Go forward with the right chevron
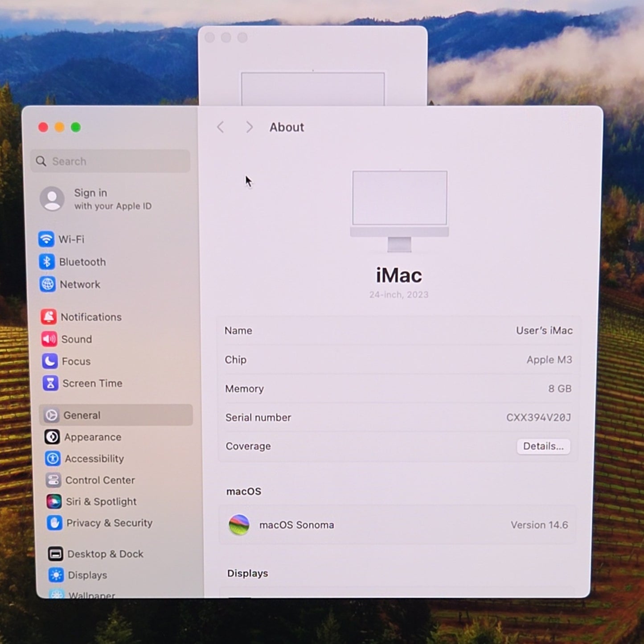Viewport: 644px width, 644px height. click(249, 127)
